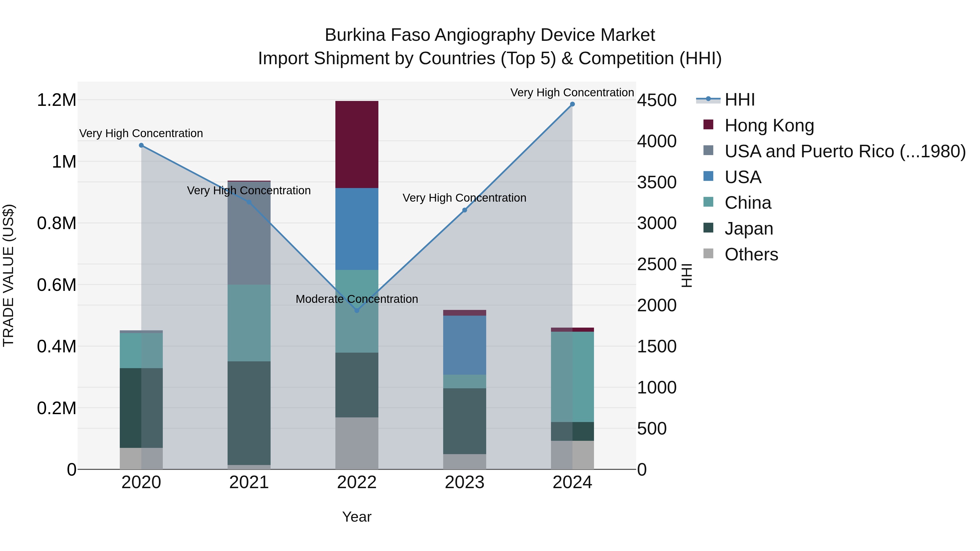980x551 pixels.
Task: Click the 'TRADE VALUE (US$)' axis title
Action: click(x=8, y=275)
